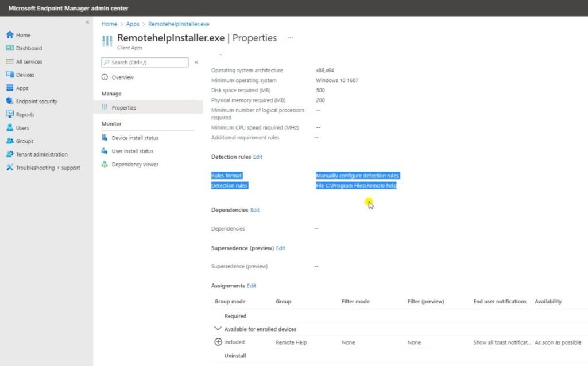Open Troubleshooting + support page
Screen dimensions: 588x366
tap(48, 168)
